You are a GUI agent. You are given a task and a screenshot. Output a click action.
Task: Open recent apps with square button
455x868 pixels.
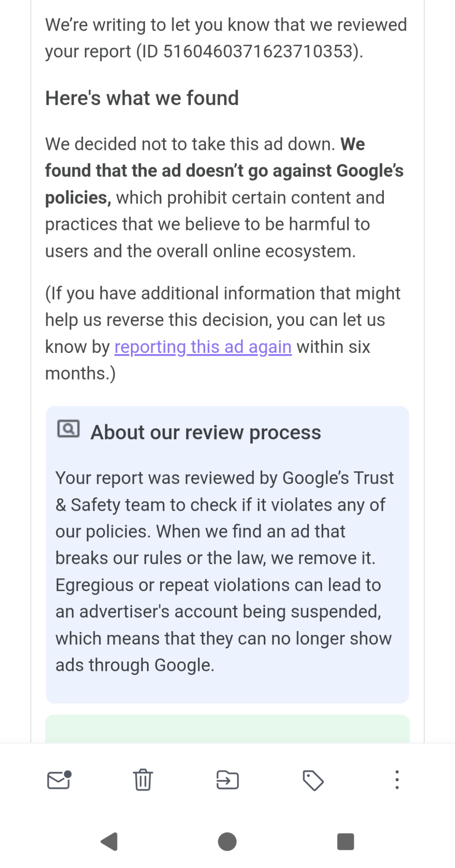346,842
